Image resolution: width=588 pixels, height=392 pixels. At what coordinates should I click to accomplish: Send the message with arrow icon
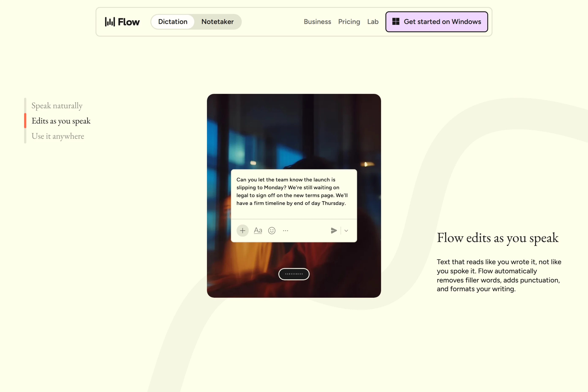334,230
